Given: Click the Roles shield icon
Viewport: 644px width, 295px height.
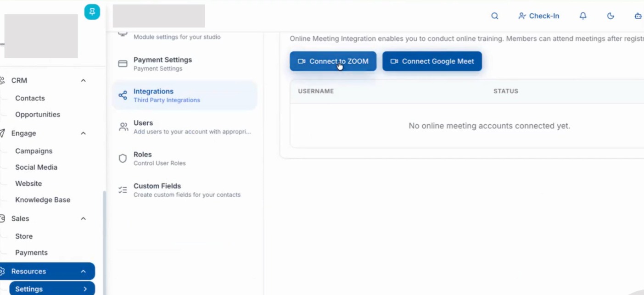Looking at the screenshot, I should (x=123, y=158).
